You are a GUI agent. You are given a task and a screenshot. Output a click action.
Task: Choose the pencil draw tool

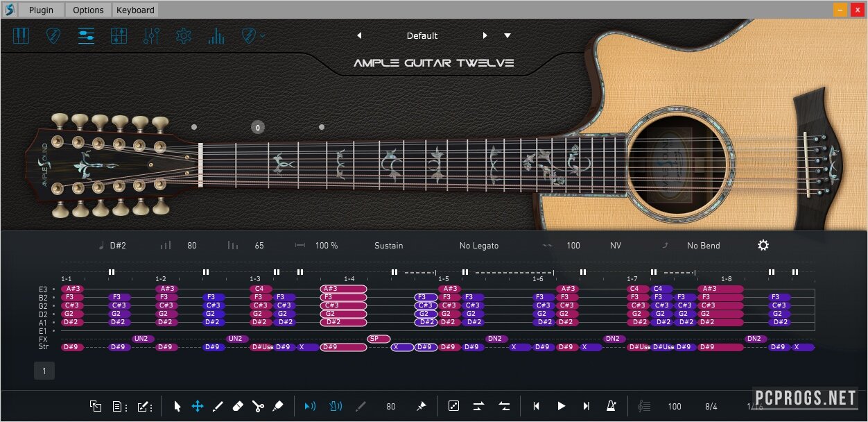[x=217, y=406]
